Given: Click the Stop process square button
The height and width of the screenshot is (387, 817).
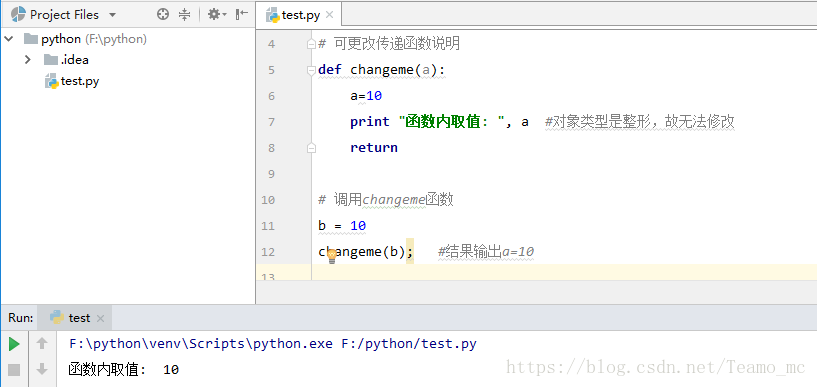Looking at the screenshot, I should pyautogui.click(x=14, y=370).
